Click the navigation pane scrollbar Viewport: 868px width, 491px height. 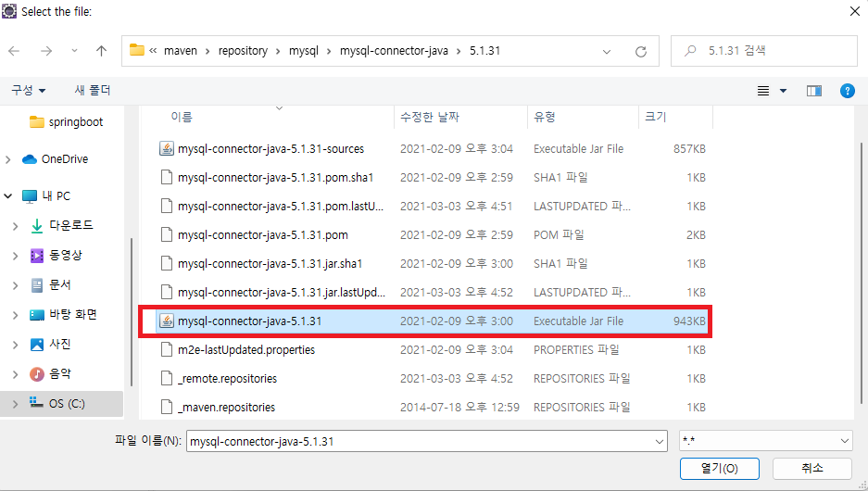point(132,311)
